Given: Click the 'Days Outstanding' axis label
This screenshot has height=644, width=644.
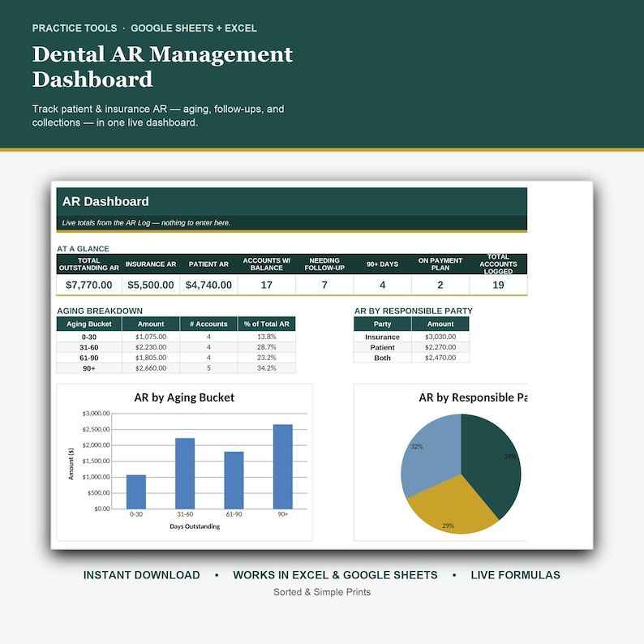Looking at the screenshot, I should tap(195, 526).
